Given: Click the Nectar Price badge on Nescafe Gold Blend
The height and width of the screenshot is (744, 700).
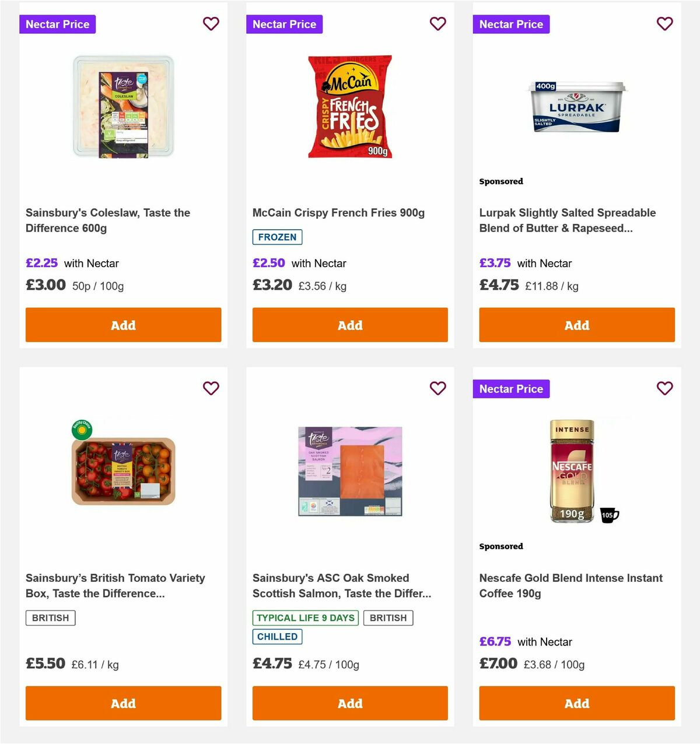Looking at the screenshot, I should (x=511, y=388).
